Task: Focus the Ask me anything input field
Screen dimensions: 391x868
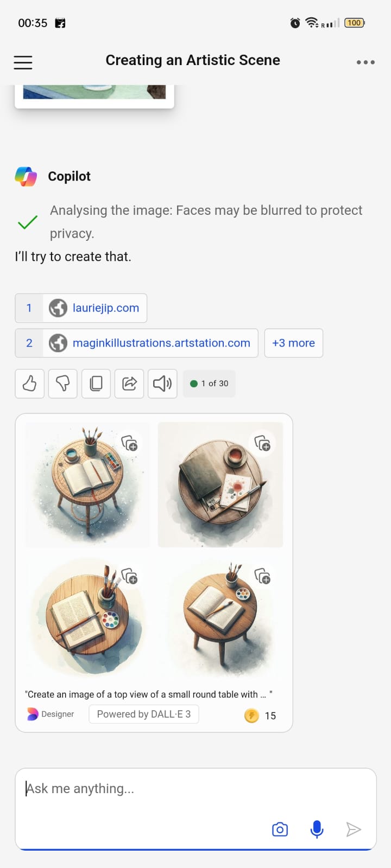Action: click(195, 809)
